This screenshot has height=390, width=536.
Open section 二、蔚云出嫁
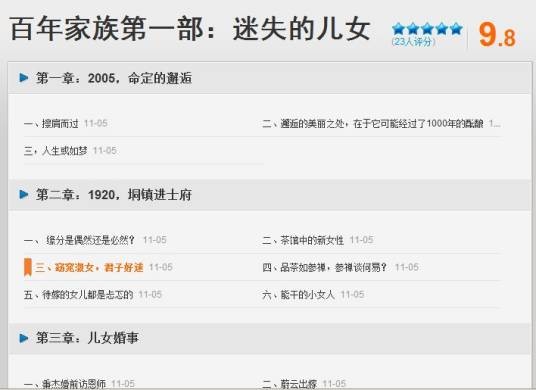point(289,384)
